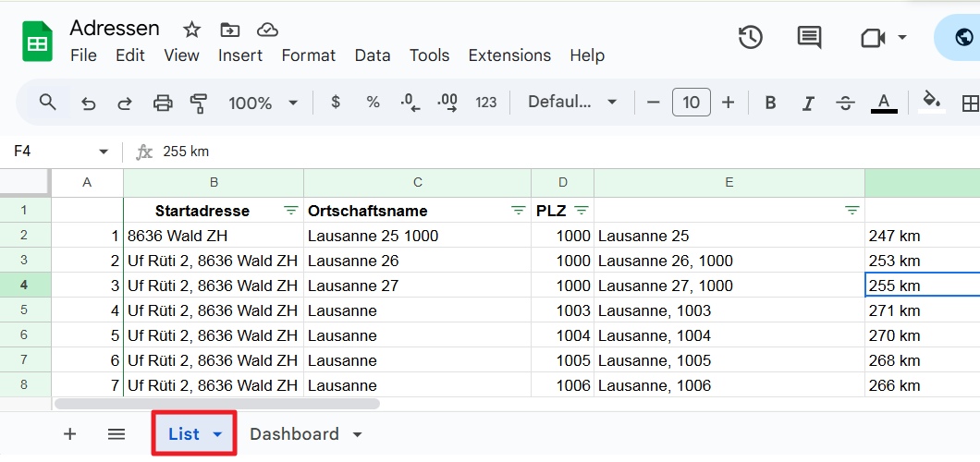Screen dimensions: 980x462
Task: Format as currency with dollar button
Action: click(336, 103)
